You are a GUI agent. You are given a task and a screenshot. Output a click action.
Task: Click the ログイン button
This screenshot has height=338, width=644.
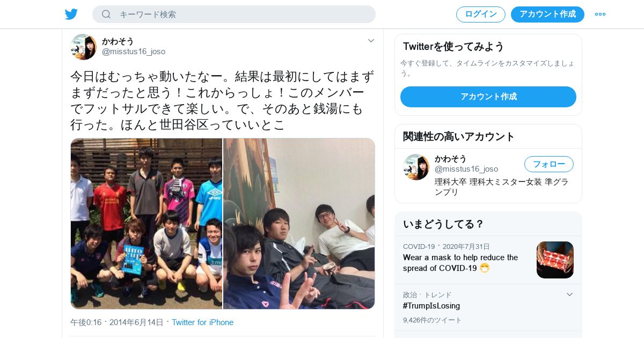(x=481, y=14)
